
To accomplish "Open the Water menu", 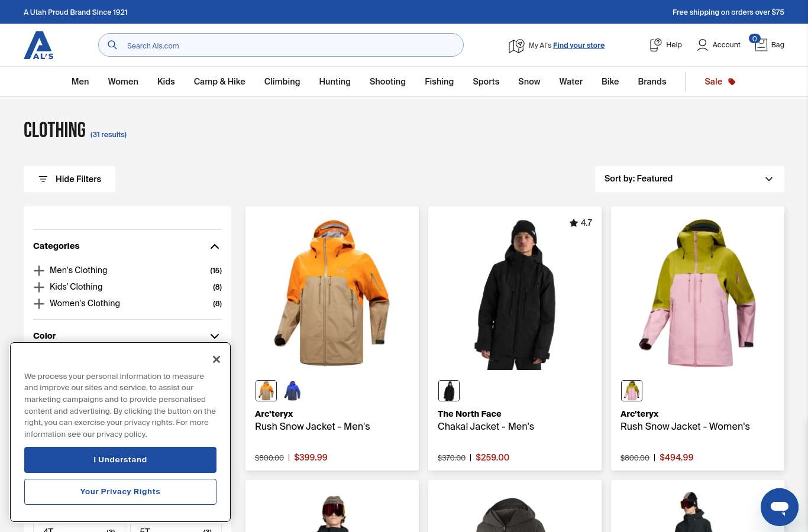I will pos(571,82).
